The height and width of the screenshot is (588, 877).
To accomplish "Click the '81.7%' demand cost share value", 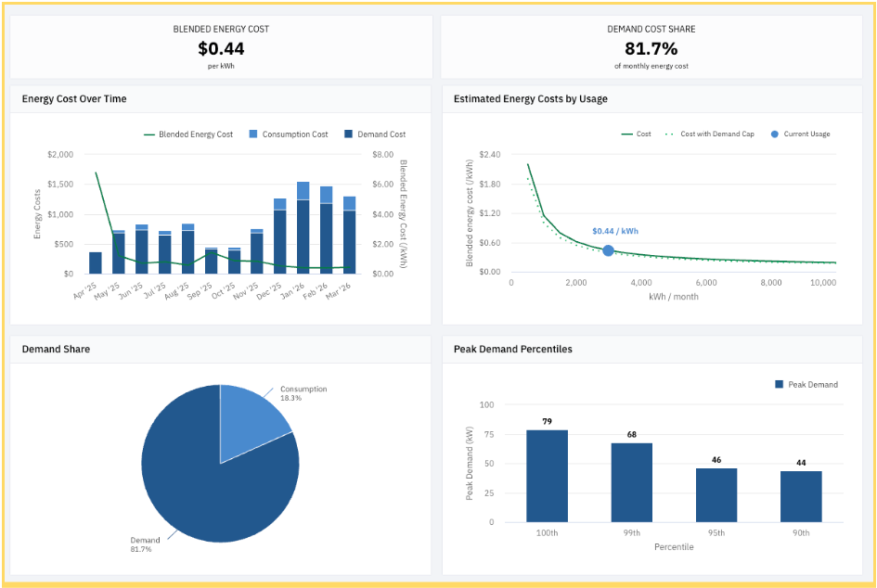I will pyautogui.click(x=651, y=48).
